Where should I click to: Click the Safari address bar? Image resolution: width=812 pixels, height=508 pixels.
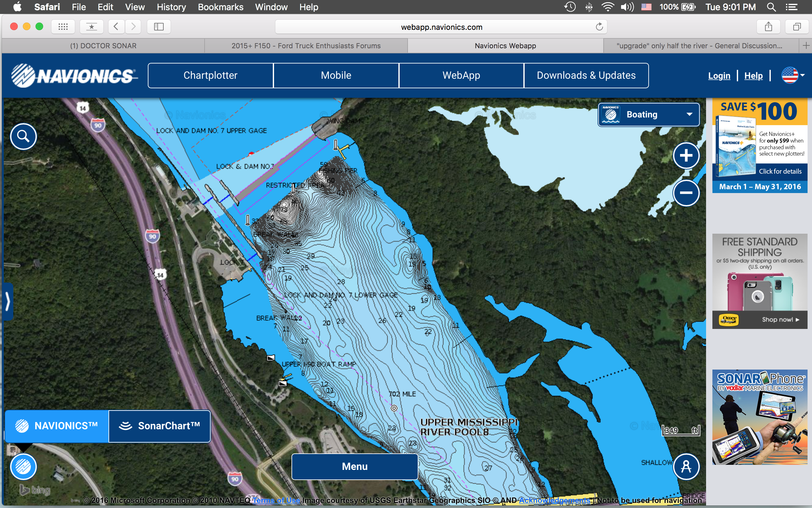pyautogui.click(x=441, y=27)
